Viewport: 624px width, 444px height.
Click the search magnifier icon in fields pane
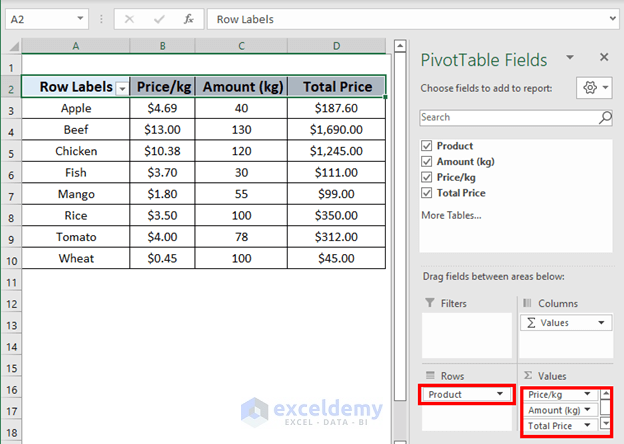tap(604, 117)
